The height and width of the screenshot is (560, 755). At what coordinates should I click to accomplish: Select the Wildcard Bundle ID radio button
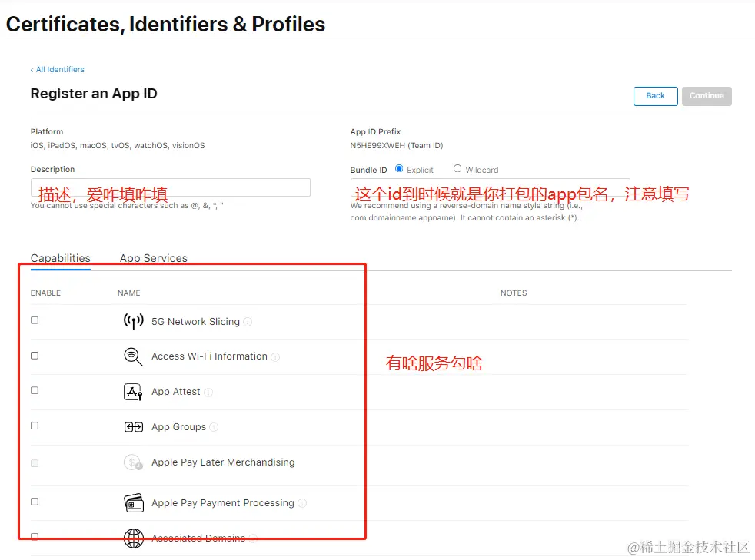[x=457, y=168]
